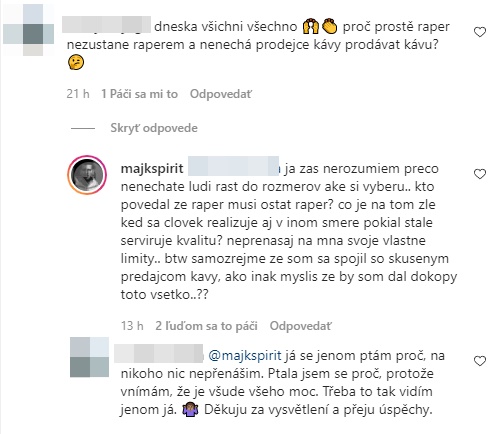Like the last reply mentioning @majkspirit
This screenshot has height=434, width=500.
click(x=480, y=361)
